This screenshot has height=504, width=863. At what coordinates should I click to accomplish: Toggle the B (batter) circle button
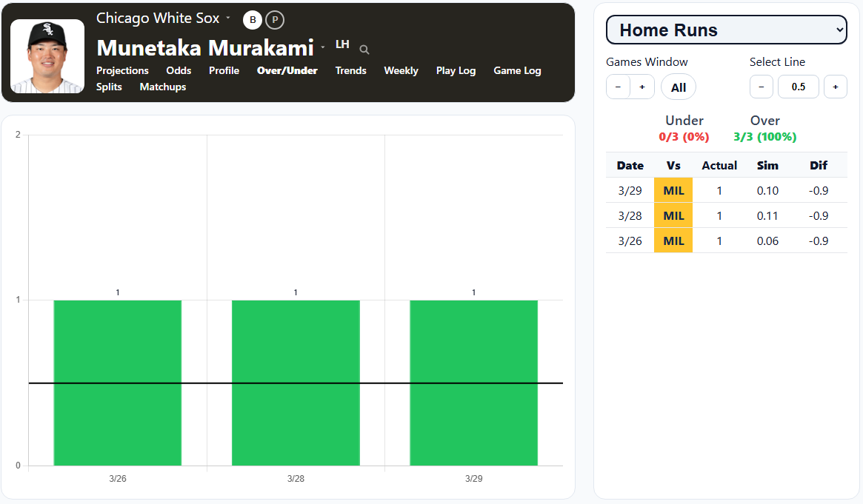tap(253, 20)
